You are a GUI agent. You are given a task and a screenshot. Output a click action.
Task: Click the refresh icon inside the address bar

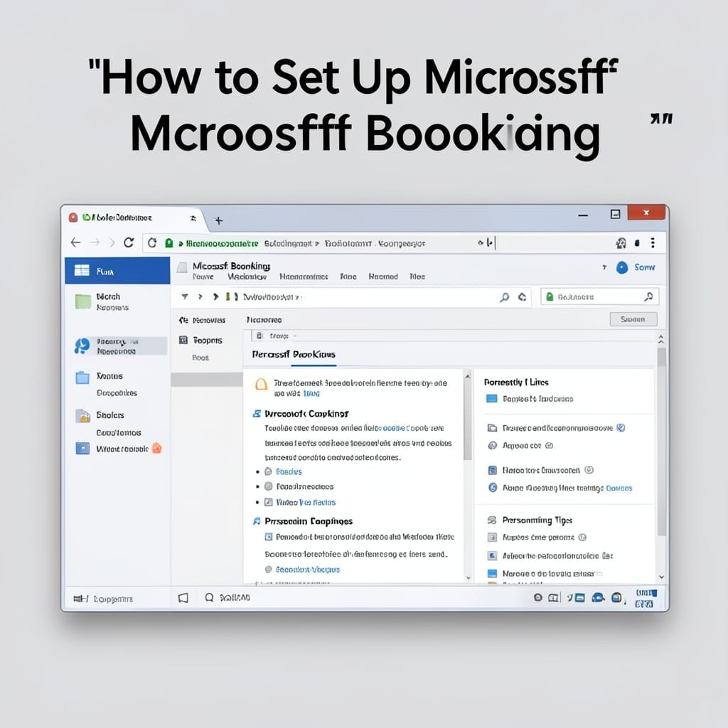[152, 243]
